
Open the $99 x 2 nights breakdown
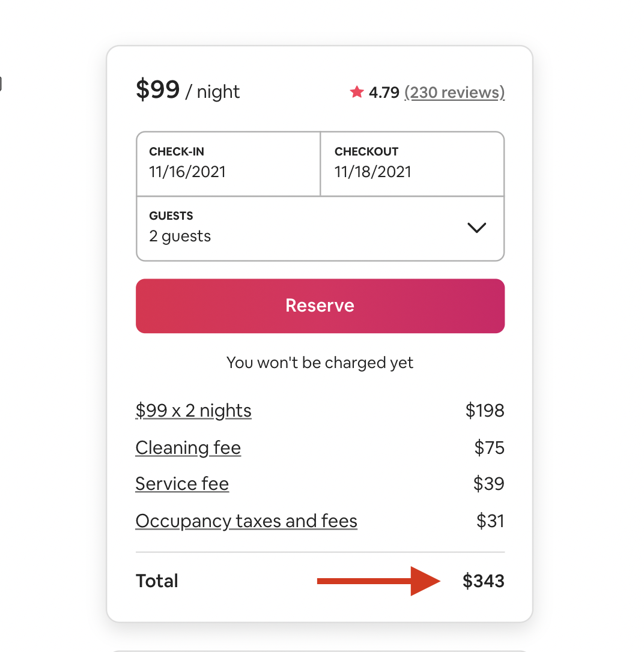point(193,411)
